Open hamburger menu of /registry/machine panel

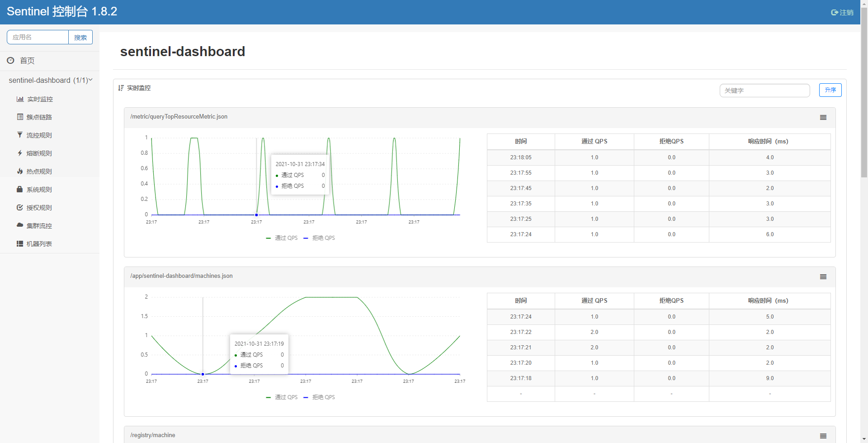coord(823,436)
